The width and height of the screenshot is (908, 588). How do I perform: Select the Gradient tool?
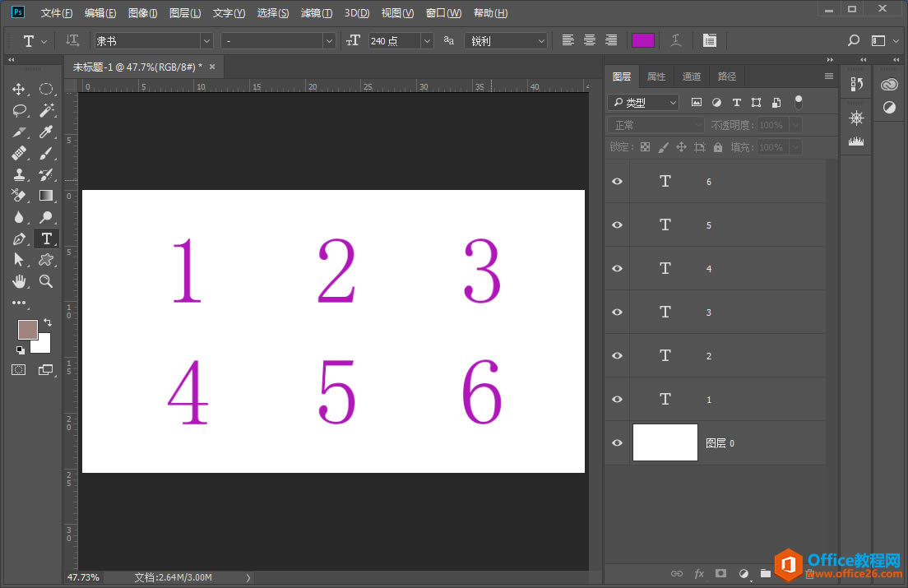(46, 196)
